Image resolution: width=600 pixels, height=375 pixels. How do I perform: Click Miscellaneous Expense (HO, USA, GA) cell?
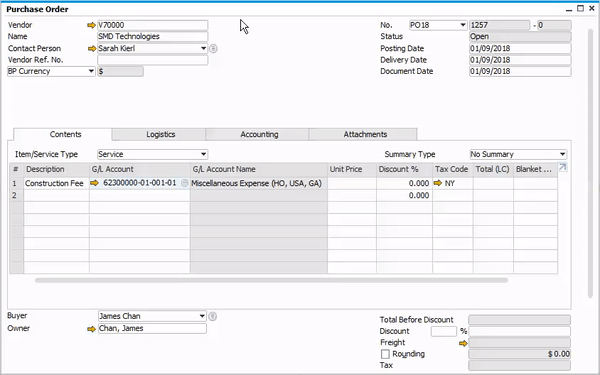coord(259,183)
